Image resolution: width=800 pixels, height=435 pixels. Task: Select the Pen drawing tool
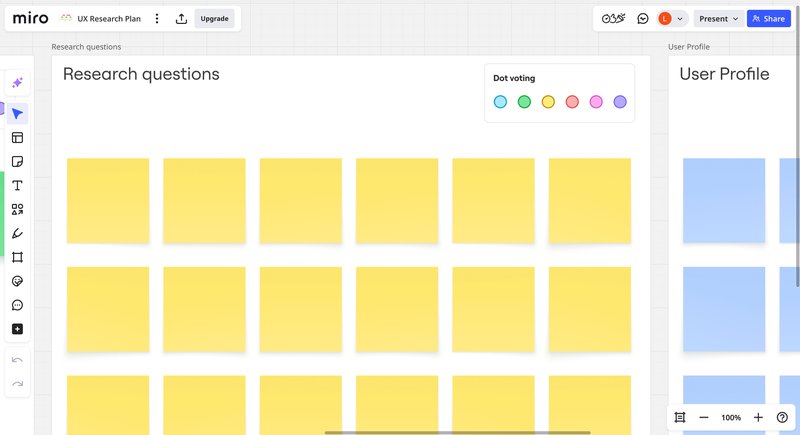click(17, 234)
